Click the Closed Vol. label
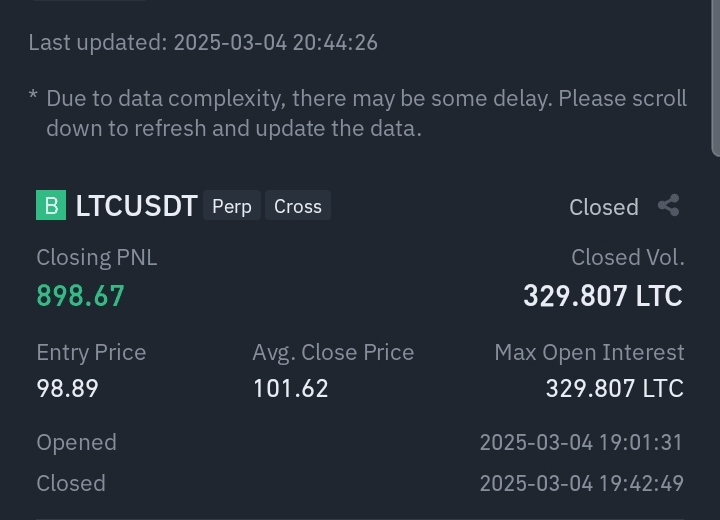Image resolution: width=720 pixels, height=520 pixels. click(x=627, y=257)
